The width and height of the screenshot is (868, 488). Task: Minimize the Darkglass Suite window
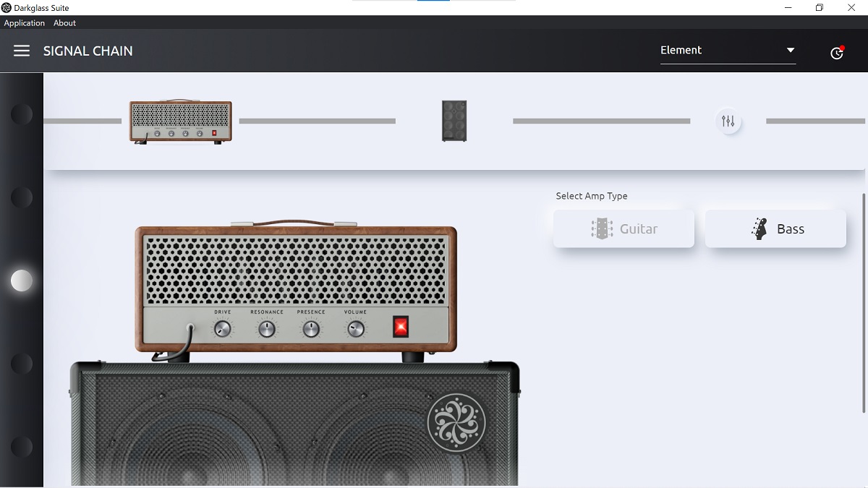(787, 8)
